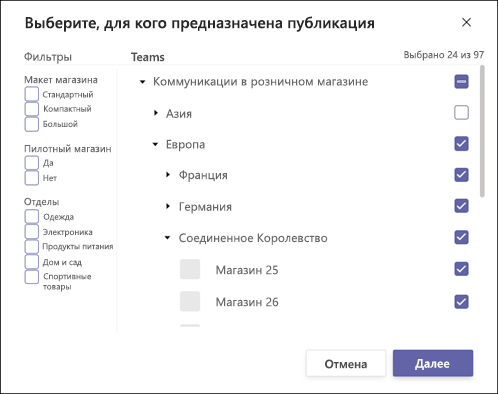Click the Коммуникации в розничном магазине label
This screenshot has width=499, height=394.
tap(260, 82)
